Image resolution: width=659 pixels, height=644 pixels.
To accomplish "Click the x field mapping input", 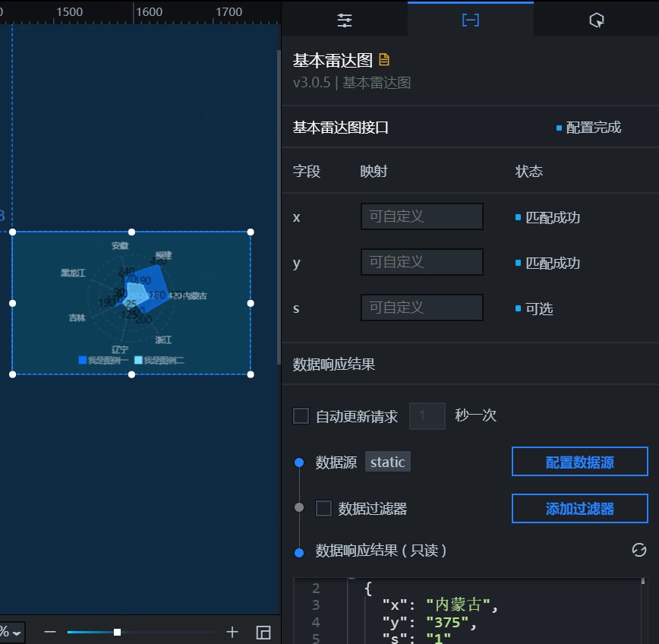I will tap(422, 216).
